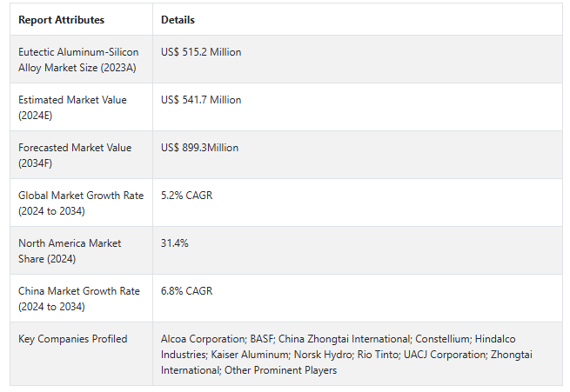The image size is (570, 392).
Task: Select the Estimated Market Value (2024E) cell
Action: (72, 107)
